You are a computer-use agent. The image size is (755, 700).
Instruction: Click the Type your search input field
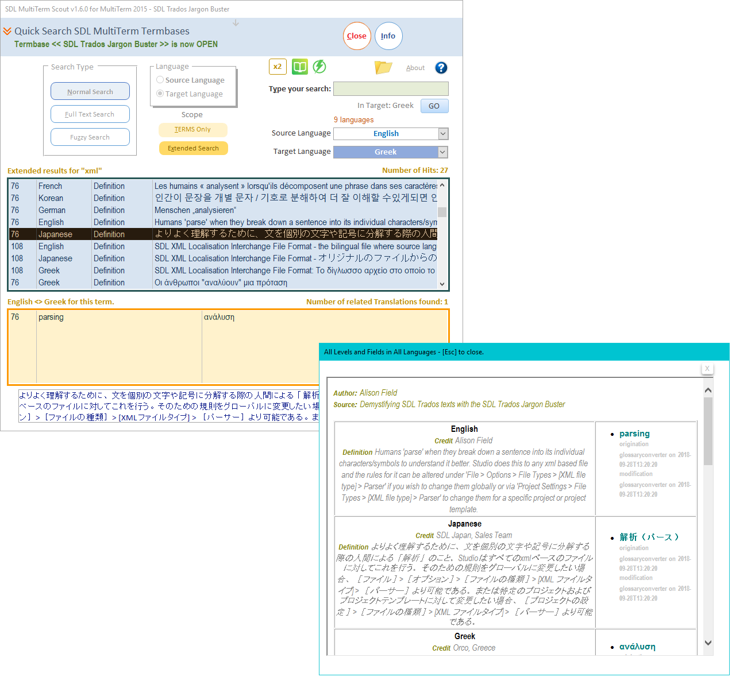391,88
